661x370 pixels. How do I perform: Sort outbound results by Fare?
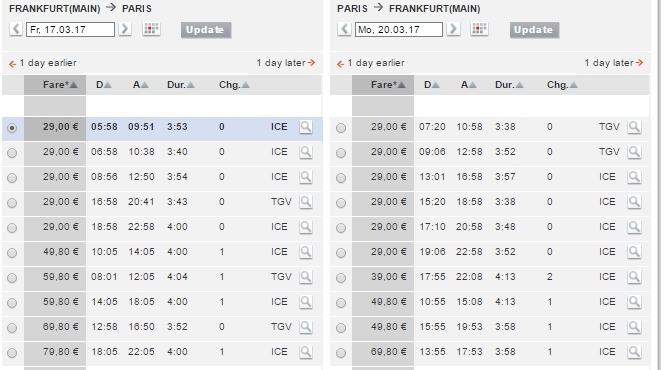pos(60,85)
